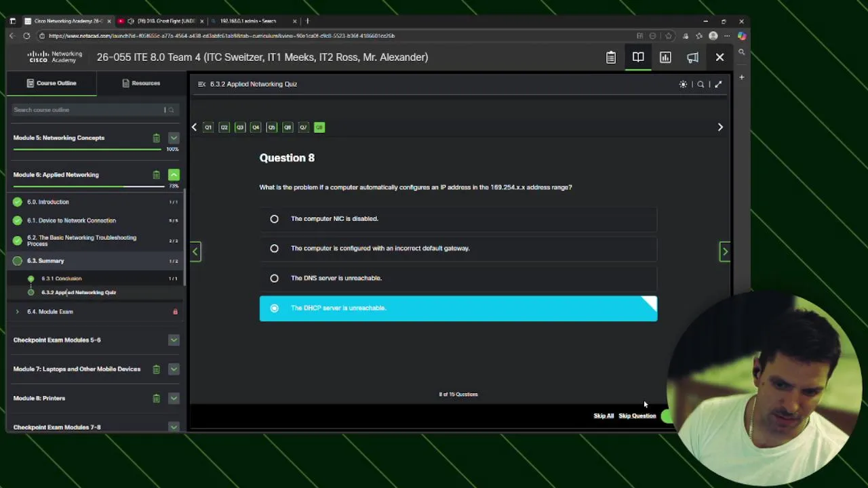Open the bar chart gradebook icon
868x488 pixels.
(x=665, y=58)
